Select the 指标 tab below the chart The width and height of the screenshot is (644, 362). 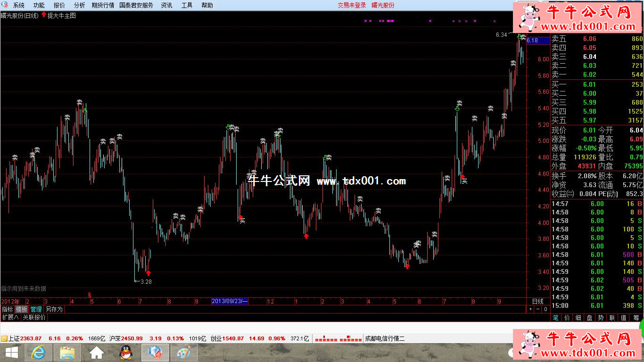[x=7, y=309]
